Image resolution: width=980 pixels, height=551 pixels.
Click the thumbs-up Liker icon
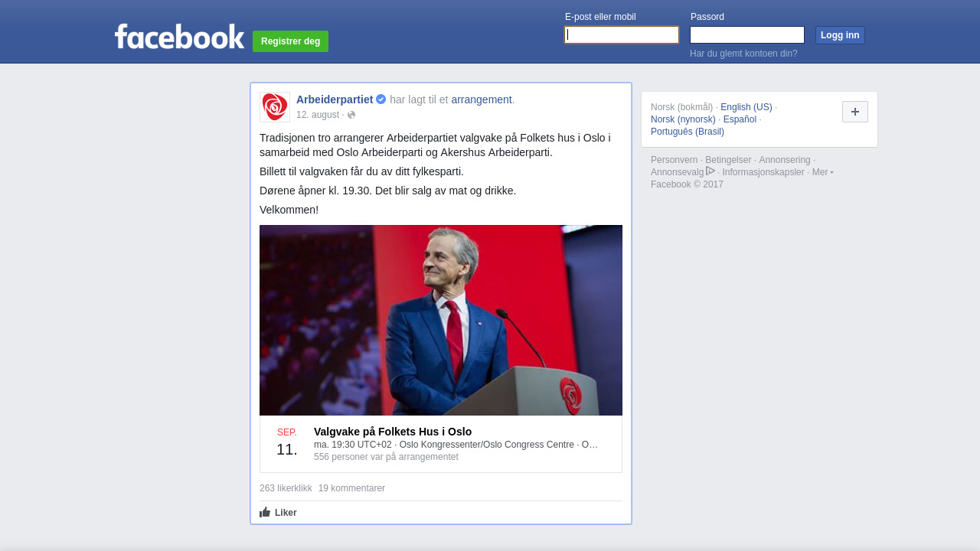click(x=265, y=512)
